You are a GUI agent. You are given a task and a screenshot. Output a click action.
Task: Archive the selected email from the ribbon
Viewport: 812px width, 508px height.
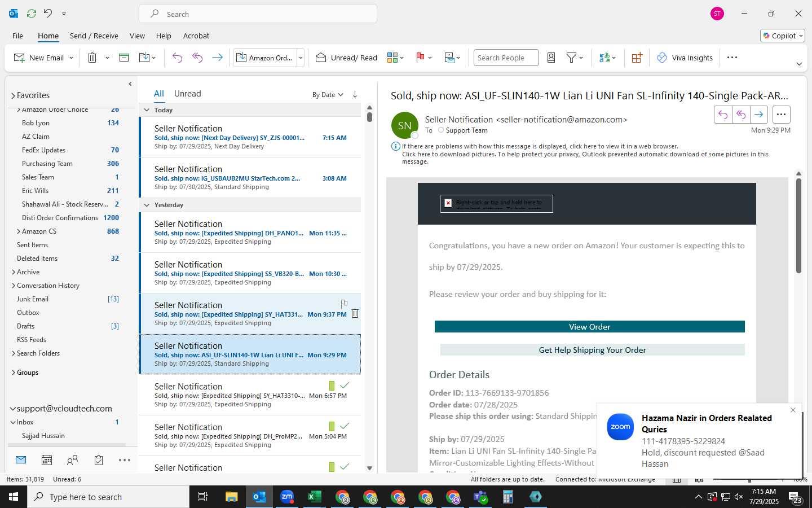pos(124,58)
